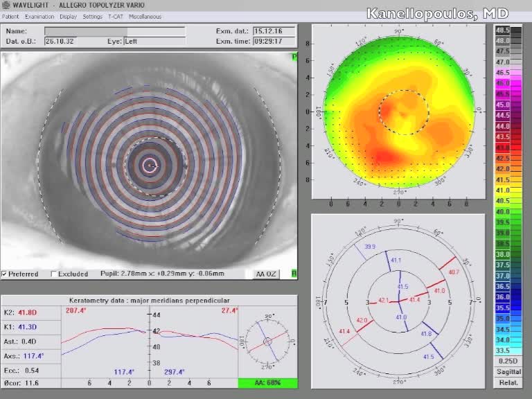Toggle the Preferred checkbox
The height and width of the screenshot is (399, 532).
pos(5,274)
